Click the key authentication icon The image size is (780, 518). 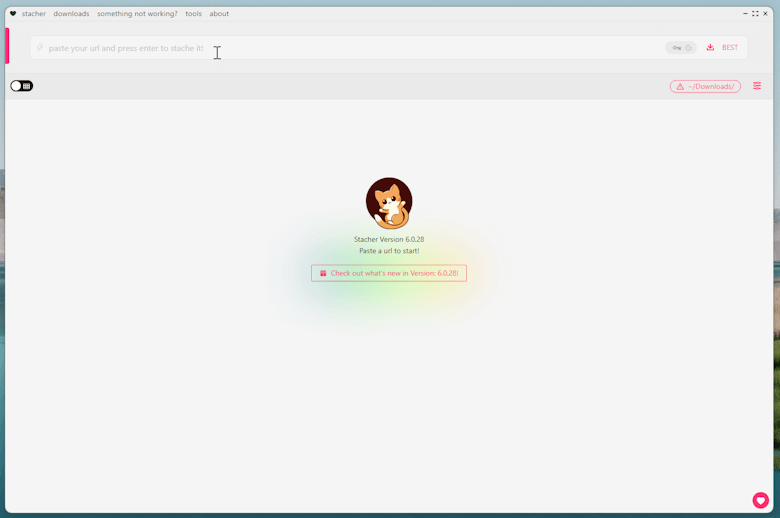pos(677,48)
